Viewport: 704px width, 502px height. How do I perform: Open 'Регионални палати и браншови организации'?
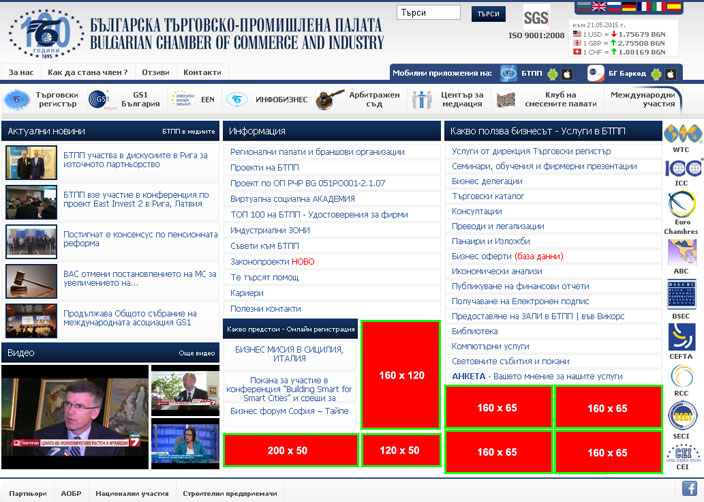coord(317,152)
